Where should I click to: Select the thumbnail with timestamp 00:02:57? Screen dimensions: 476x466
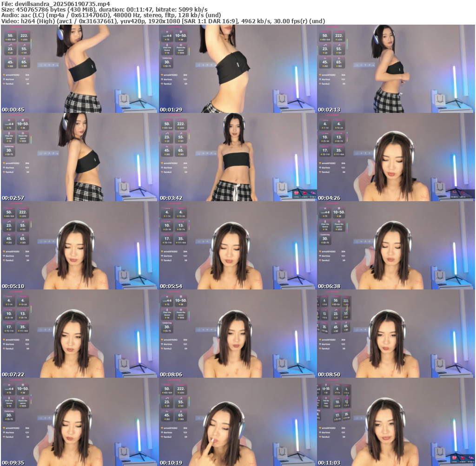click(x=79, y=157)
